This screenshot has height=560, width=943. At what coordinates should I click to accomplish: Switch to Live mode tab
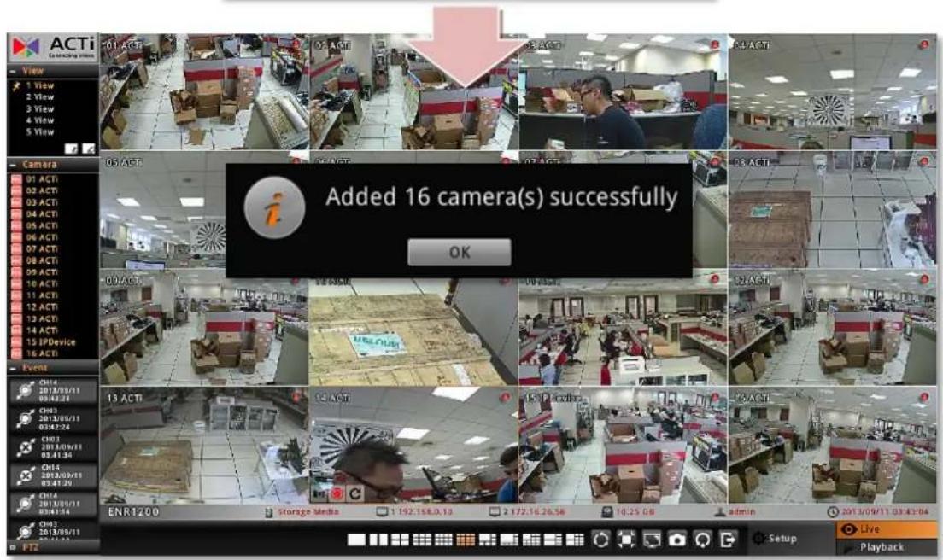click(x=886, y=529)
